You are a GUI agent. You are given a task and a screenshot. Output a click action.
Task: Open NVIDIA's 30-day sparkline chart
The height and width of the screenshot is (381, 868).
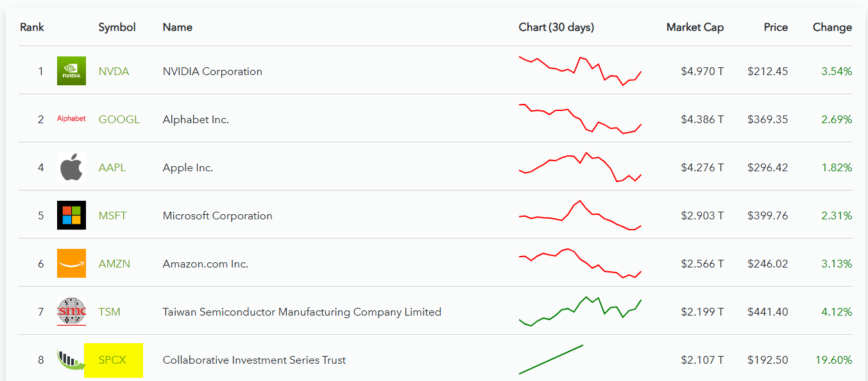(580, 71)
